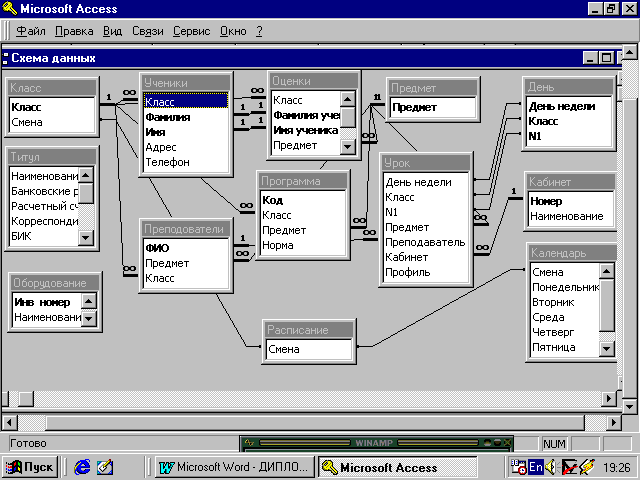The image size is (640, 480).
Task: Click right arrow of horizontal schema scrollbar
Action: click(x=606, y=398)
